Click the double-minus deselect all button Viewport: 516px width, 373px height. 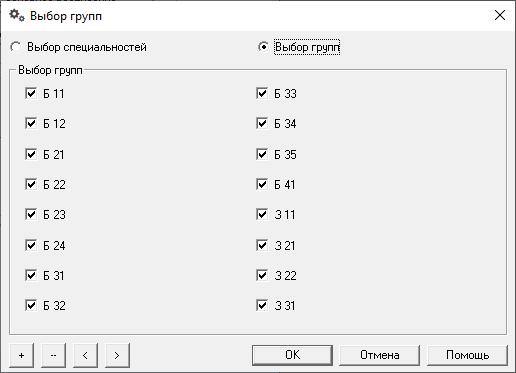[53, 355]
